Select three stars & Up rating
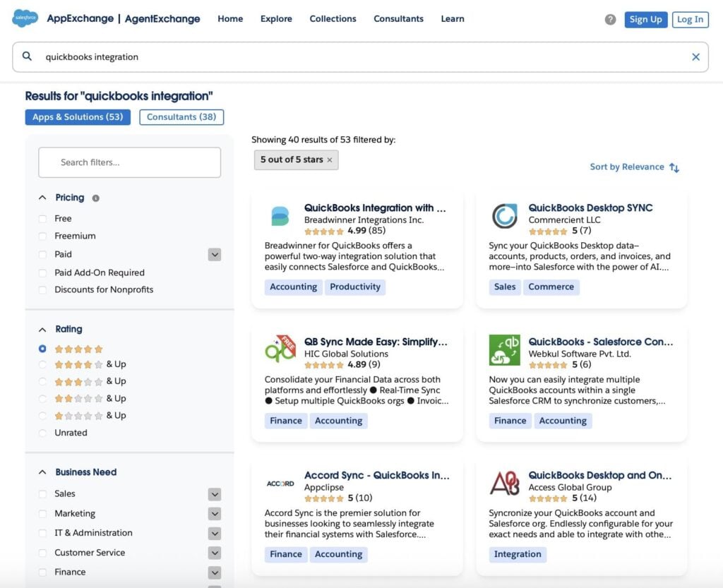723x588 pixels. click(42, 382)
